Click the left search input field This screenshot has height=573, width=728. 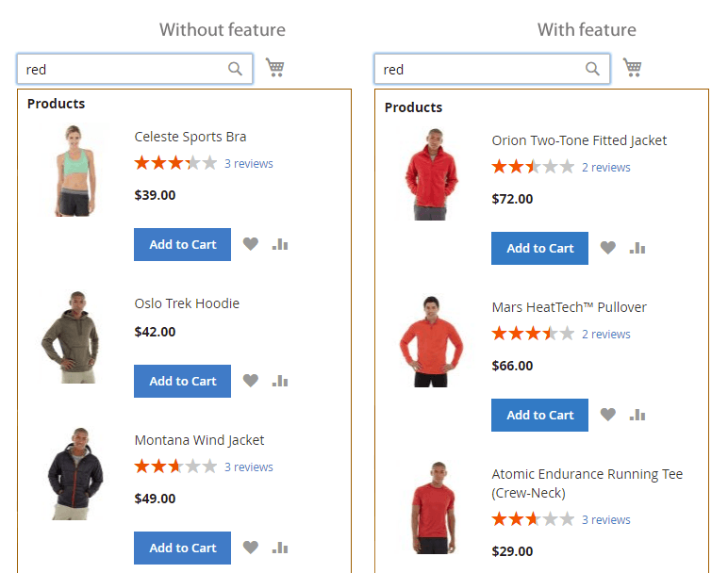pyautogui.click(x=123, y=69)
